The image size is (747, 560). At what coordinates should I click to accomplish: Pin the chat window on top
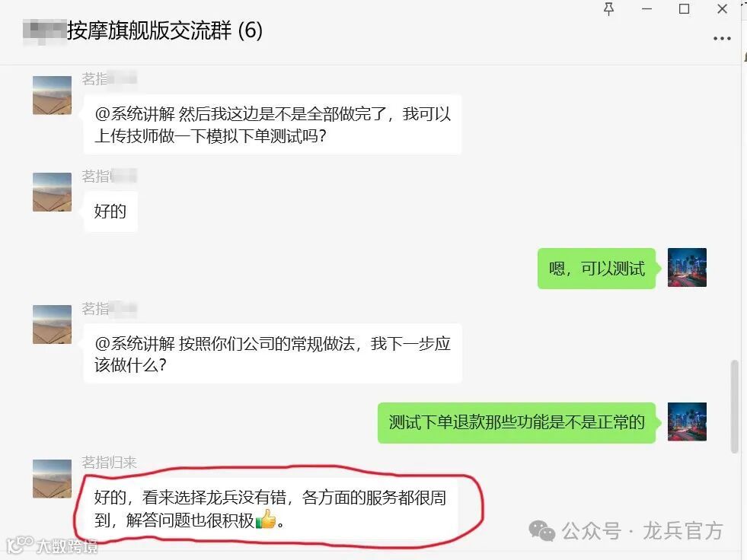point(608,9)
